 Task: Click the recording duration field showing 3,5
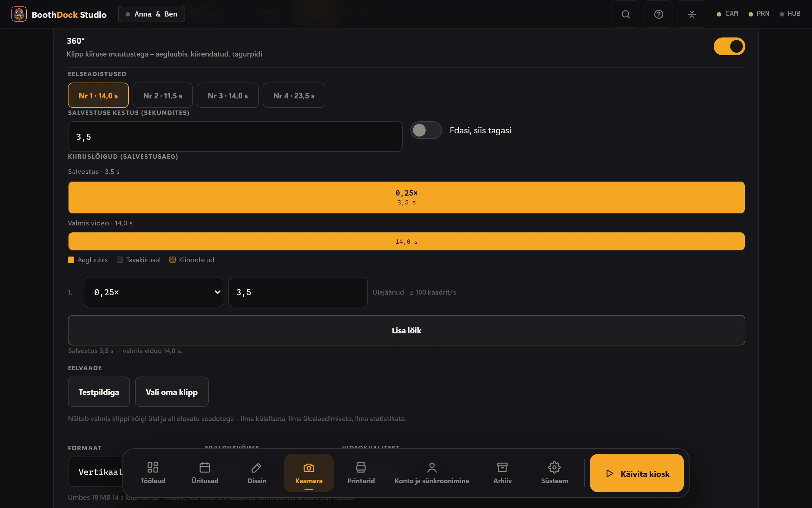(x=235, y=137)
